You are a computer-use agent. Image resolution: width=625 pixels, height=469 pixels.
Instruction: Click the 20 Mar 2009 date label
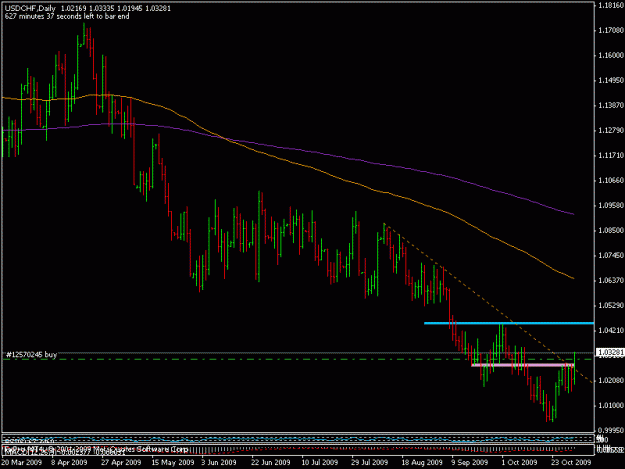[22, 463]
